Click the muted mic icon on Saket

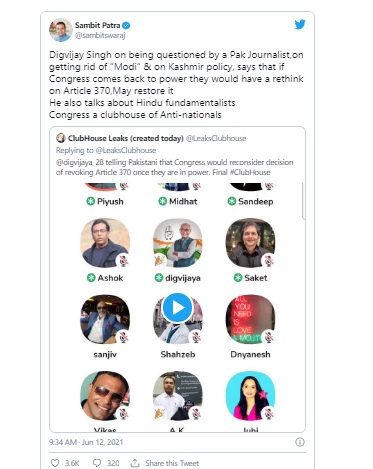[269, 260]
